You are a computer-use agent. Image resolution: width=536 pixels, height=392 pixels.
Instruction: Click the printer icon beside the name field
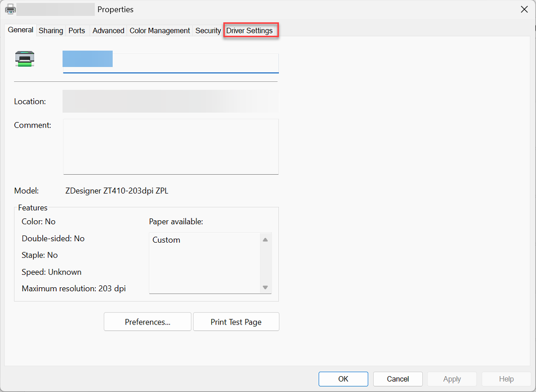(x=24, y=58)
